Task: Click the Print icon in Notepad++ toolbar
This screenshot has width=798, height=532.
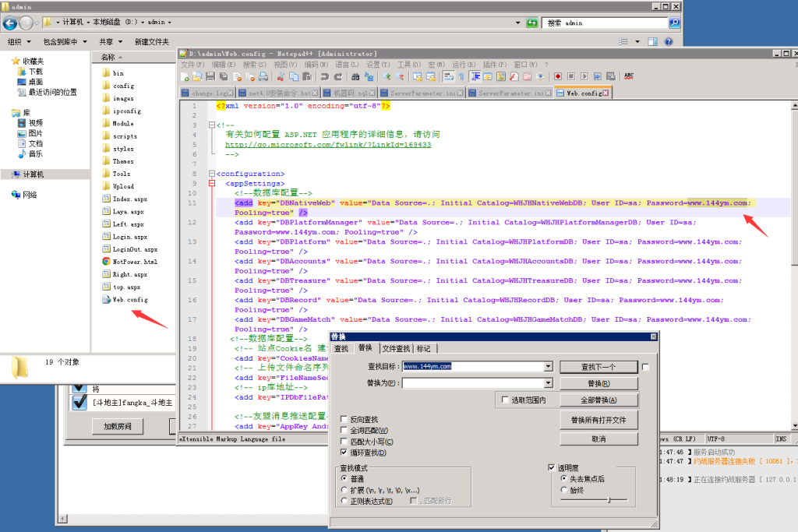Action: [x=263, y=76]
